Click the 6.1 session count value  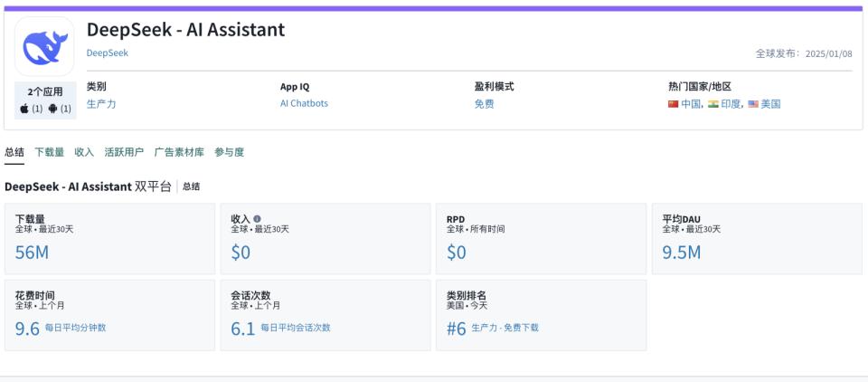(x=242, y=329)
